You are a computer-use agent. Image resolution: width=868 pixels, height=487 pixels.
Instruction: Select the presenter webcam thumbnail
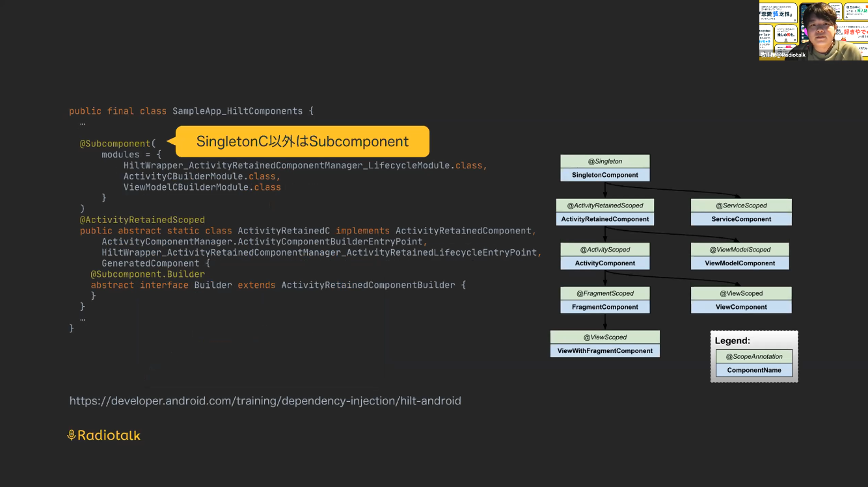click(813, 31)
